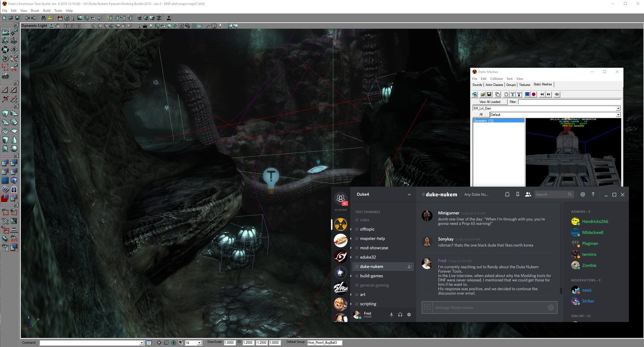Open Discord friends home icon
644x347 pixels.
click(x=341, y=198)
